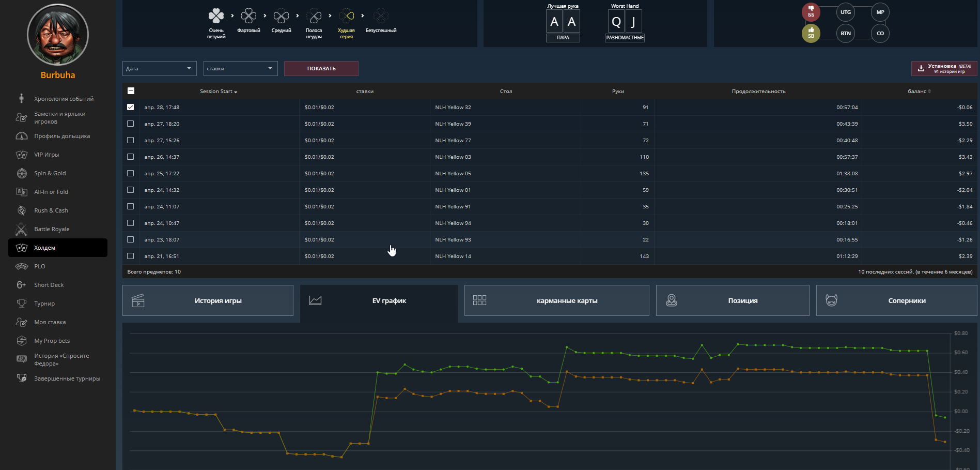Open Моя ставка icon

click(x=21, y=322)
